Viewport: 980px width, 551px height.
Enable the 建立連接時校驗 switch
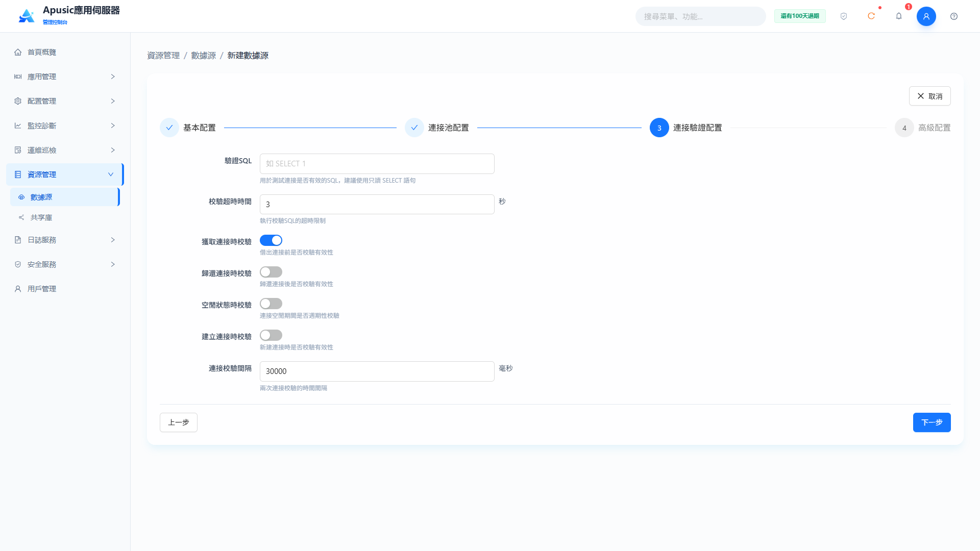coord(271,335)
